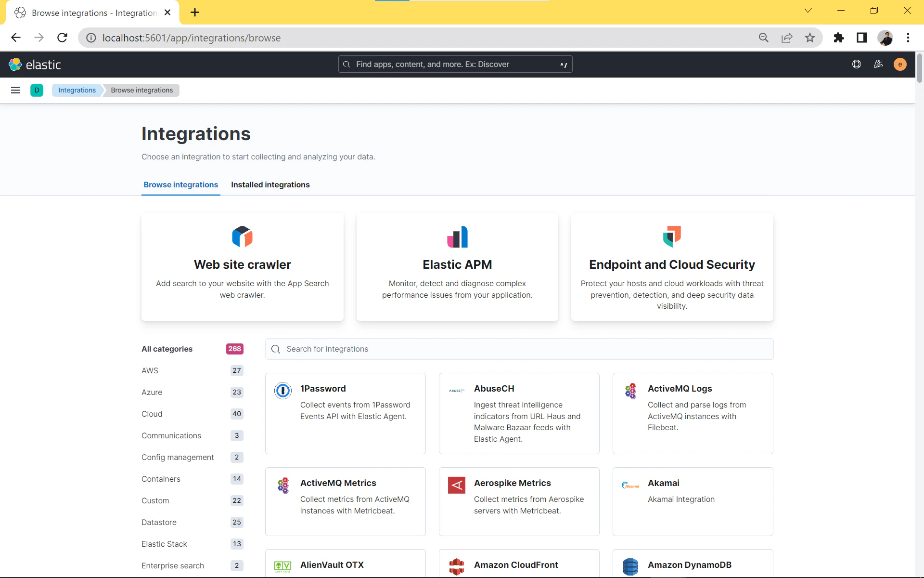Open the newsfeed icon in header
Image resolution: width=924 pixels, height=578 pixels.
point(878,64)
